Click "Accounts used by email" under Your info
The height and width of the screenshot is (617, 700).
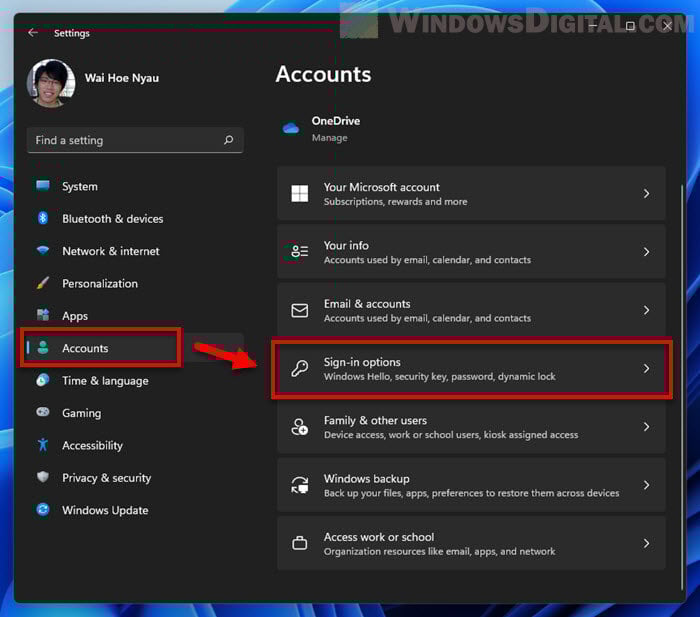click(x=427, y=260)
